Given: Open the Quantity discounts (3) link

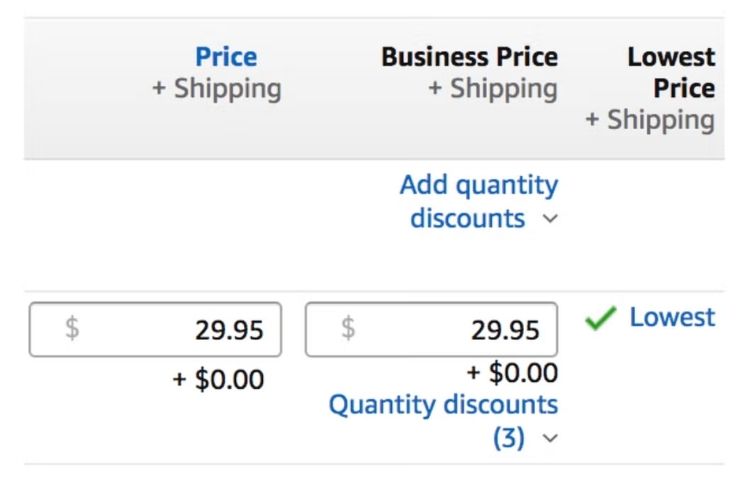Looking at the screenshot, I should [x=443, y=405].
